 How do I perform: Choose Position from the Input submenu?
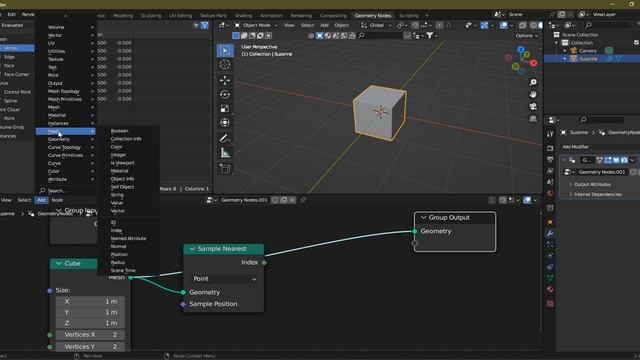pos(119,254)
